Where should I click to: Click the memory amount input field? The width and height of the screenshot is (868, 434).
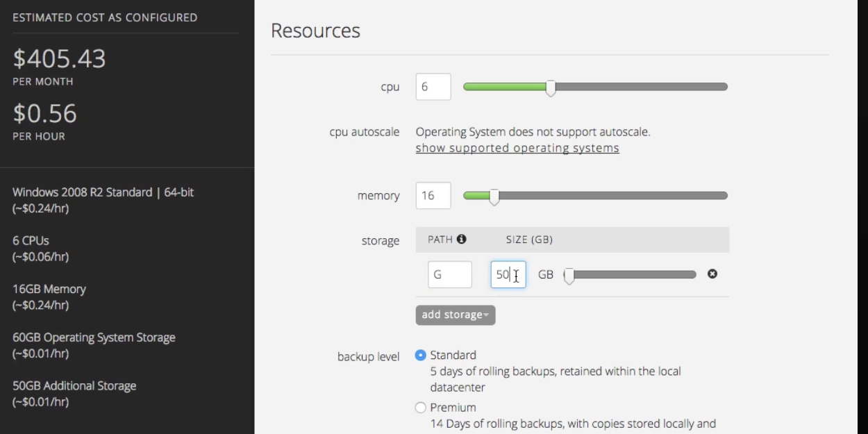(x=433, y=196)
